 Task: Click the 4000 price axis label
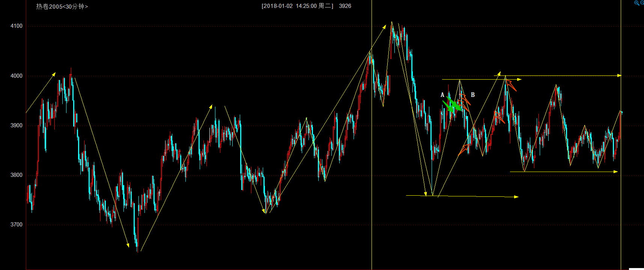(17, 76)
